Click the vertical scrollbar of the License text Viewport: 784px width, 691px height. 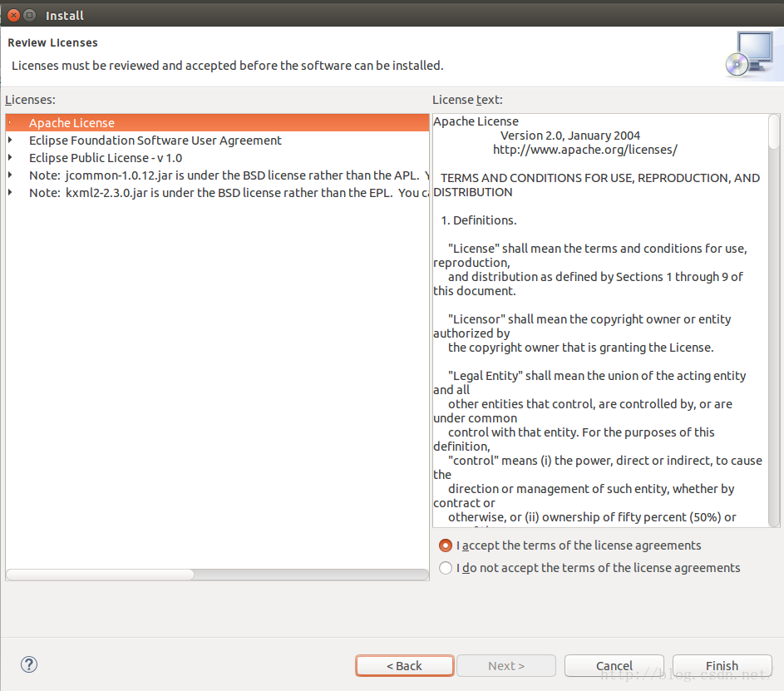tap(774, 320)
